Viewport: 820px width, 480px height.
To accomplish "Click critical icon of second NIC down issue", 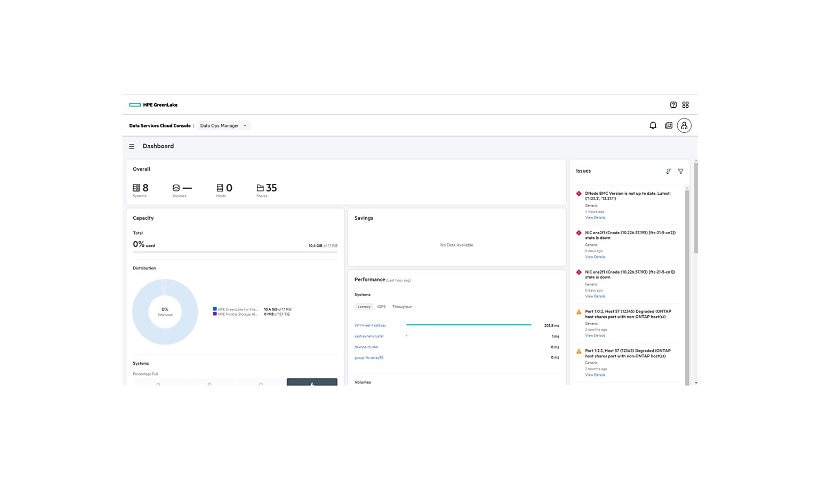I will pyautogui.click(x=579, y=272).
